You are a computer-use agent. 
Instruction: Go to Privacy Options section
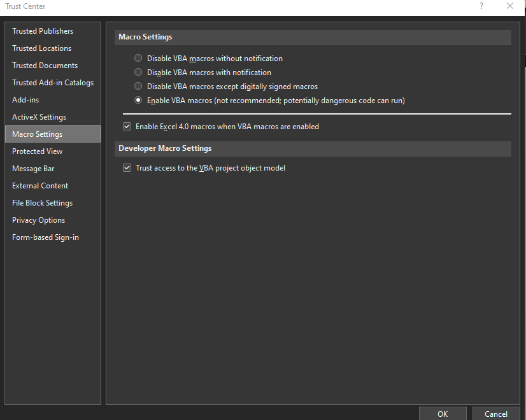click(53, 220)
